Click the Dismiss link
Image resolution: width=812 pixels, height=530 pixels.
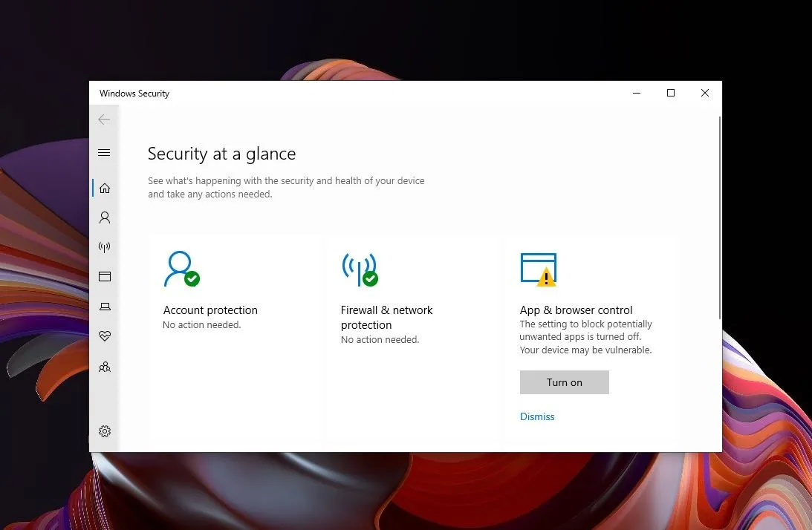pyautogui.click(x=537, y=417)
